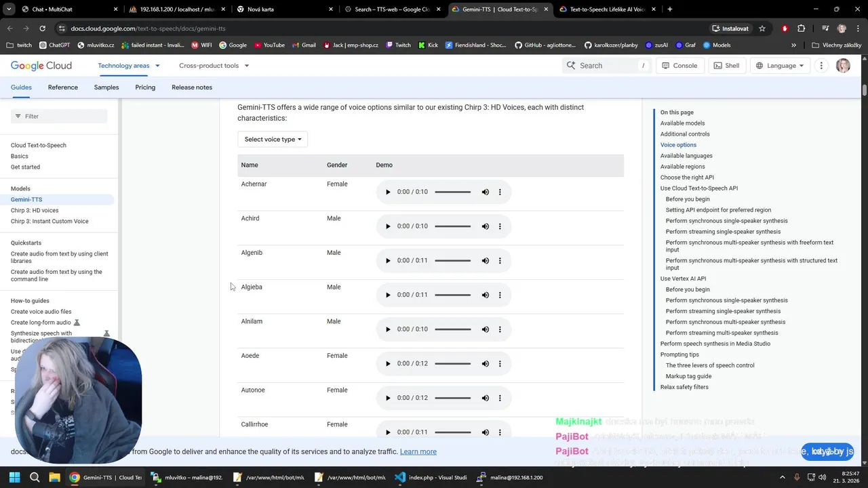Go to Chirp 3: HD voices page
Screen dimensions: 868x488
click(35, 210)
